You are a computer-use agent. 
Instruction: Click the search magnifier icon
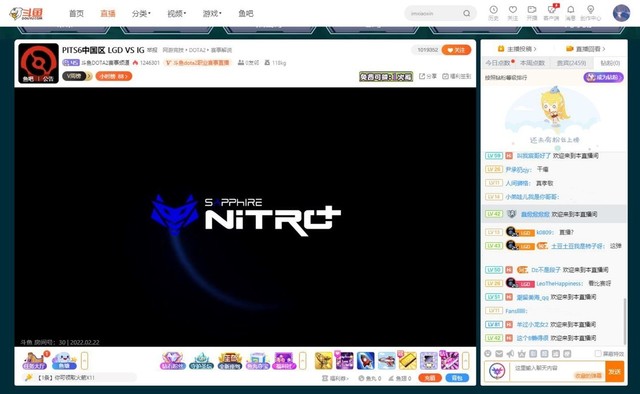[466, 13]
